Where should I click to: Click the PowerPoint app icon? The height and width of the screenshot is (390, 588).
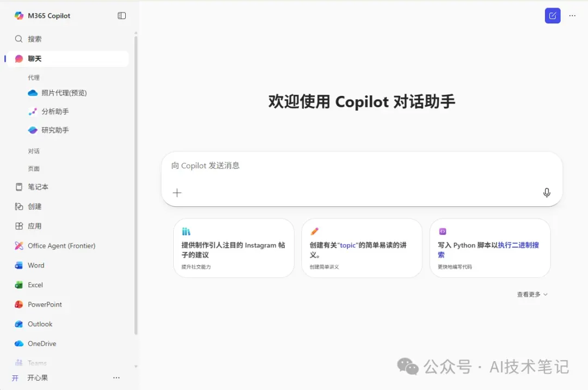19,304
